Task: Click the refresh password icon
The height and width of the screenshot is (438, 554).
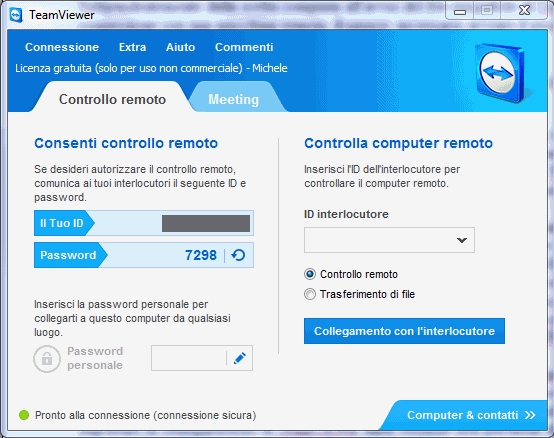Action: click(x=238, y=255)
